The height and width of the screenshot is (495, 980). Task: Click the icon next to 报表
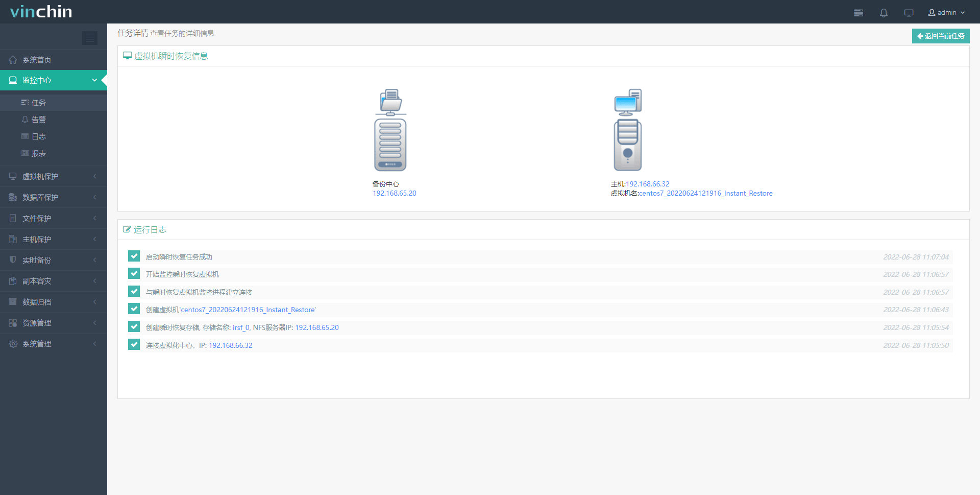pyautogui.click(x=24, y=153)
